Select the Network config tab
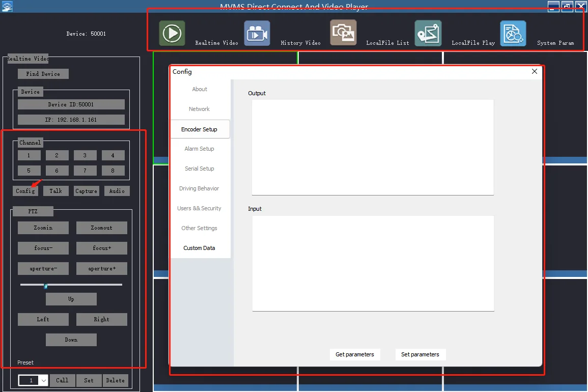Screen dimensions: 588x392 pyautogui.click(x=200, y=109)
